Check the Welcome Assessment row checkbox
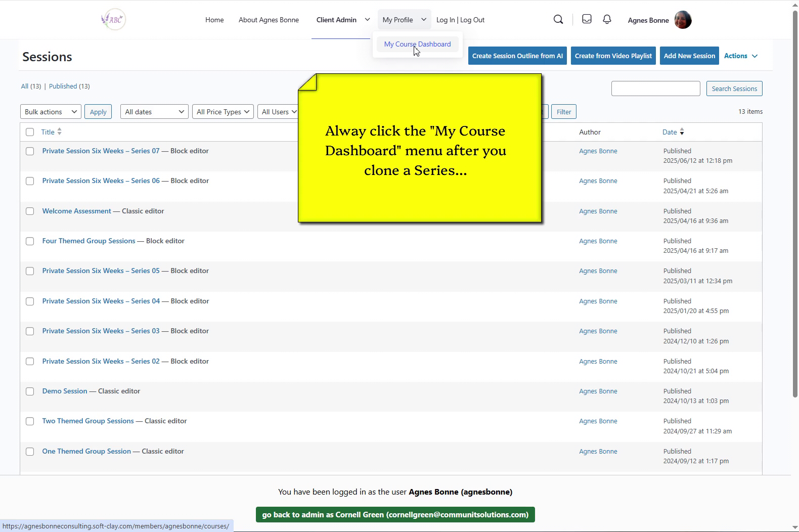Screen dimensions: 799x532 point(30,211)
